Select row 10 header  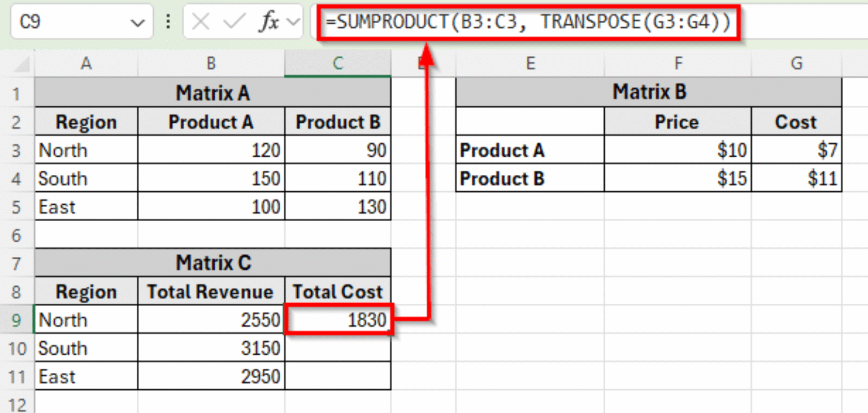tap(17, 347)
